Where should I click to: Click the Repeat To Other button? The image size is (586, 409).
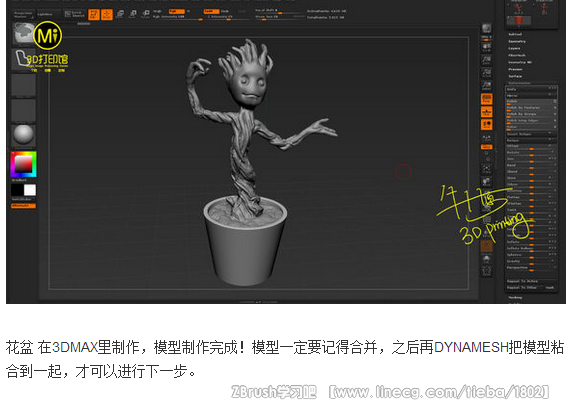pos(525,287)
